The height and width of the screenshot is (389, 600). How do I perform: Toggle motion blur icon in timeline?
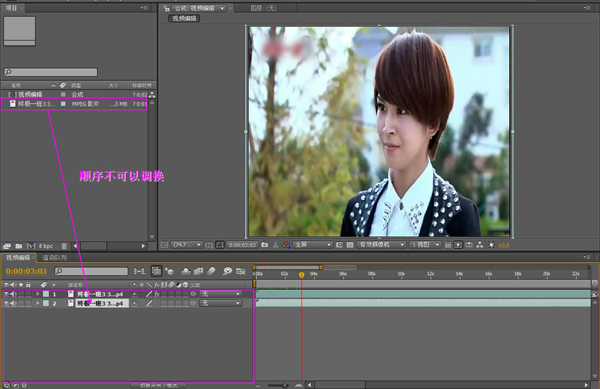[211, 271]
